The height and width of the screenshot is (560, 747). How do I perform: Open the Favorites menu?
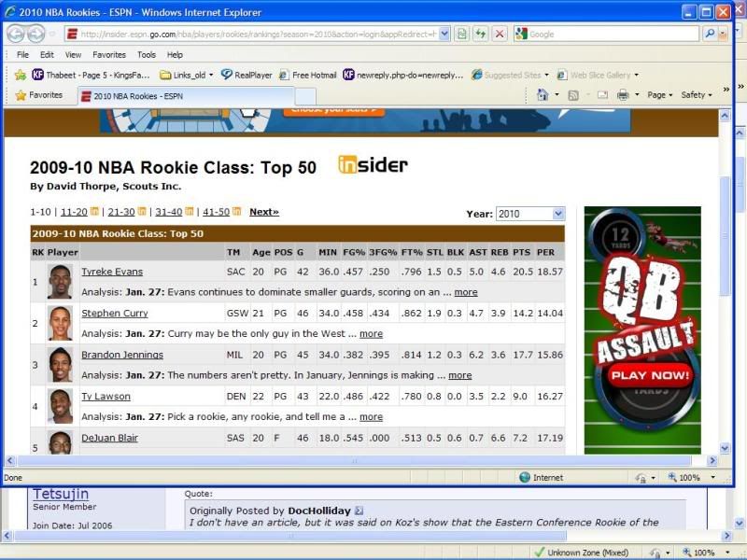tap(109, 54)
